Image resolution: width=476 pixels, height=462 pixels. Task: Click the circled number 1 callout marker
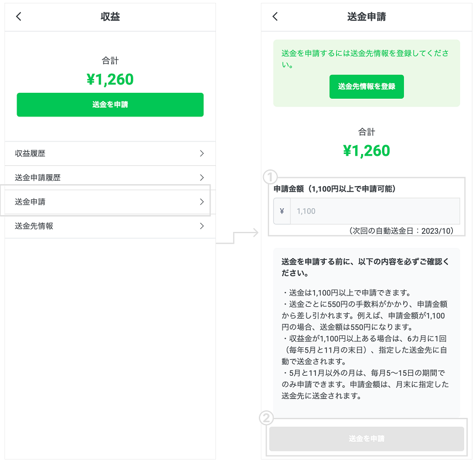tap(270, 177)
